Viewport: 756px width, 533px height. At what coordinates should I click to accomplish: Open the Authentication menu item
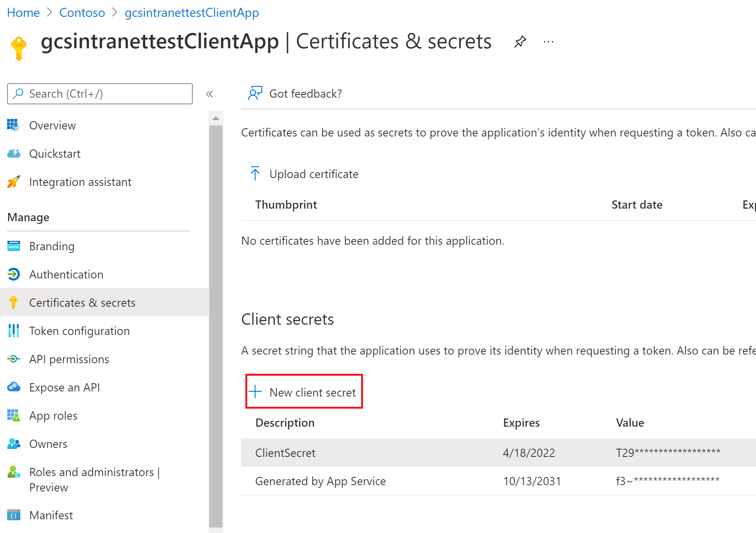point(66,274)
